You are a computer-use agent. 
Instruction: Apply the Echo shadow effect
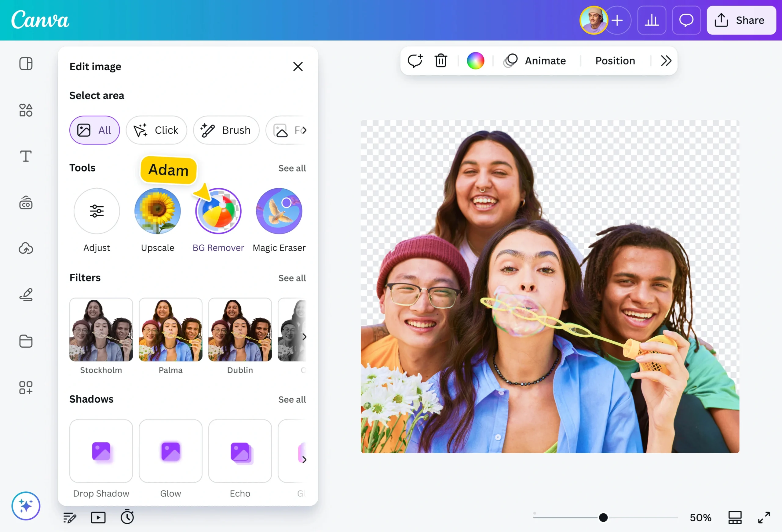point(240,451)
